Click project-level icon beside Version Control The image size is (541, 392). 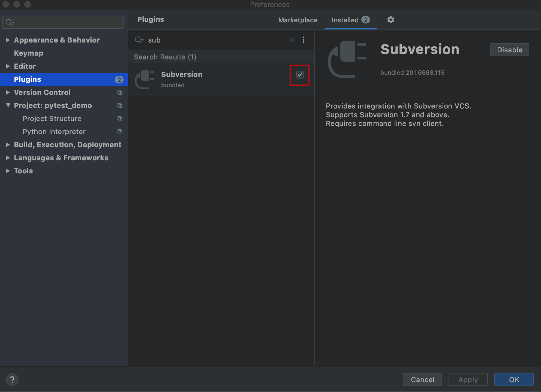120,92
